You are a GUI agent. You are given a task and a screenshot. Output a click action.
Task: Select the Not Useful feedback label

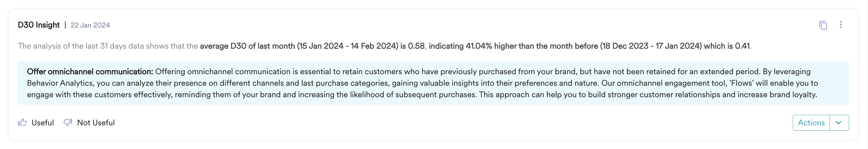tap(96, 123)
